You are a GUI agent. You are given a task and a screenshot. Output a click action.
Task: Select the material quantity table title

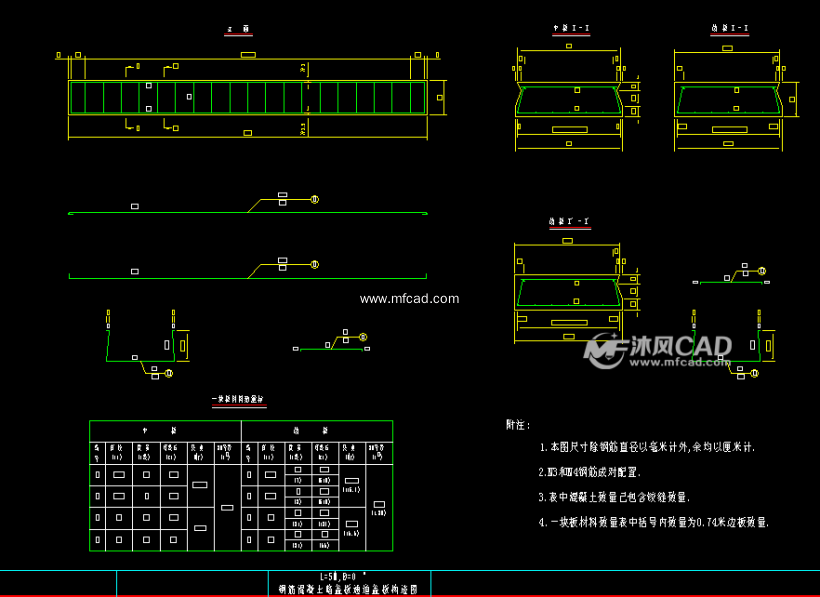tap(238, 400)
